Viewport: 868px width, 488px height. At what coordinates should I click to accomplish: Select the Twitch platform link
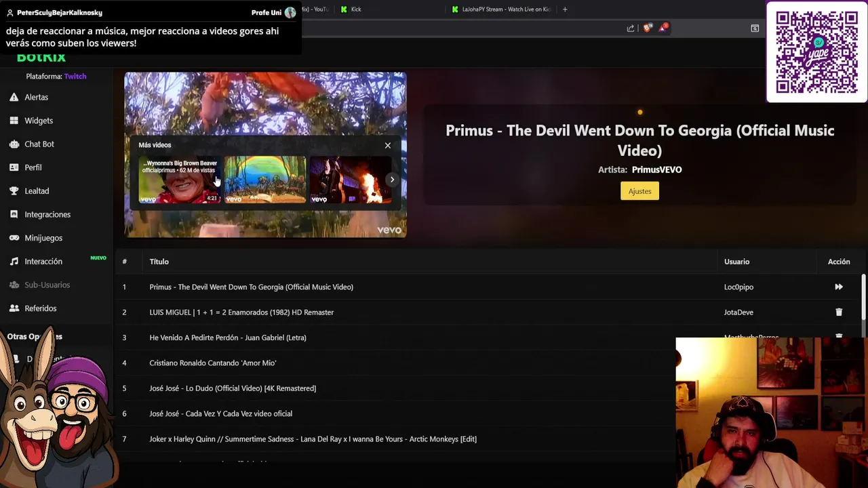[75, 76]
